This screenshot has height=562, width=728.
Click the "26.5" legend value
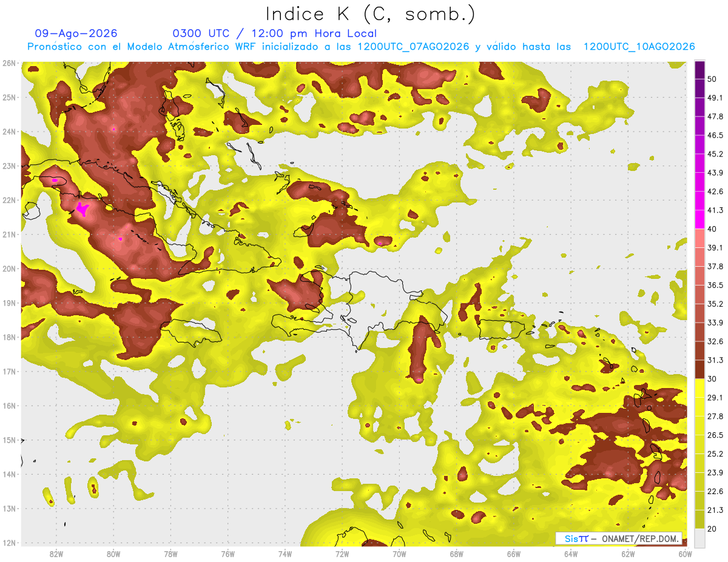coord(715,435)
